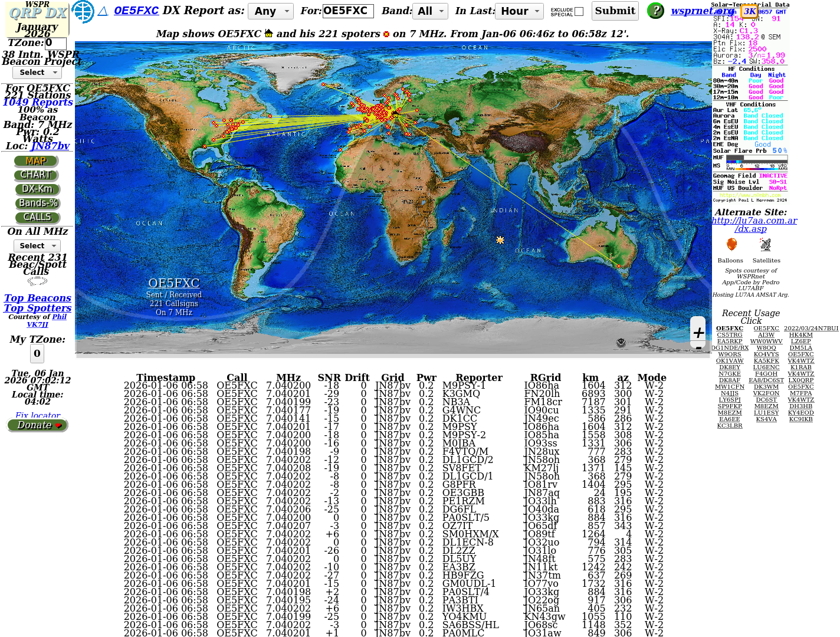
Task: Switch to the DX-Km view
Action: tap(37, 189)
